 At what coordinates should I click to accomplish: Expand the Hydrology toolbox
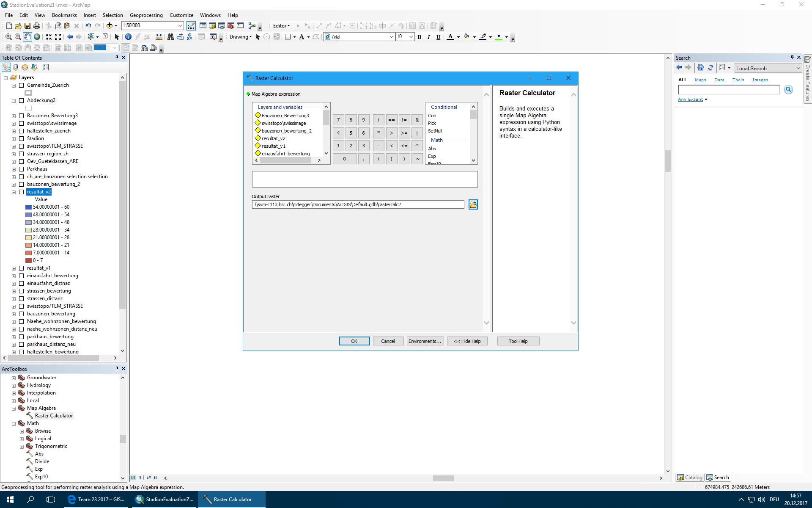pyautogui.click(x=14, y=386)
